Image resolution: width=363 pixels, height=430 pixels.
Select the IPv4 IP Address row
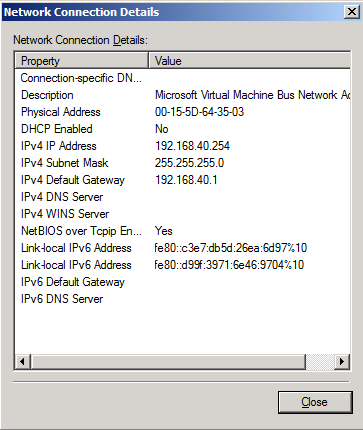[x=183, y=146]
